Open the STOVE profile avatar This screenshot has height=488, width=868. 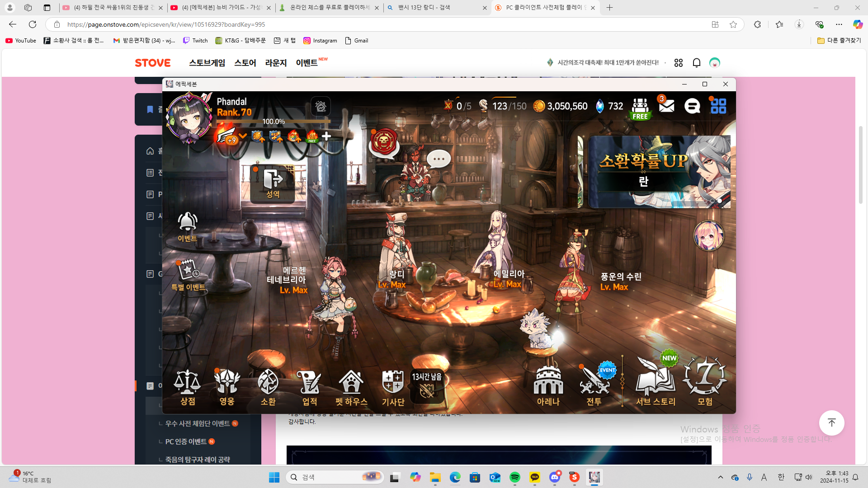(714, 63)
